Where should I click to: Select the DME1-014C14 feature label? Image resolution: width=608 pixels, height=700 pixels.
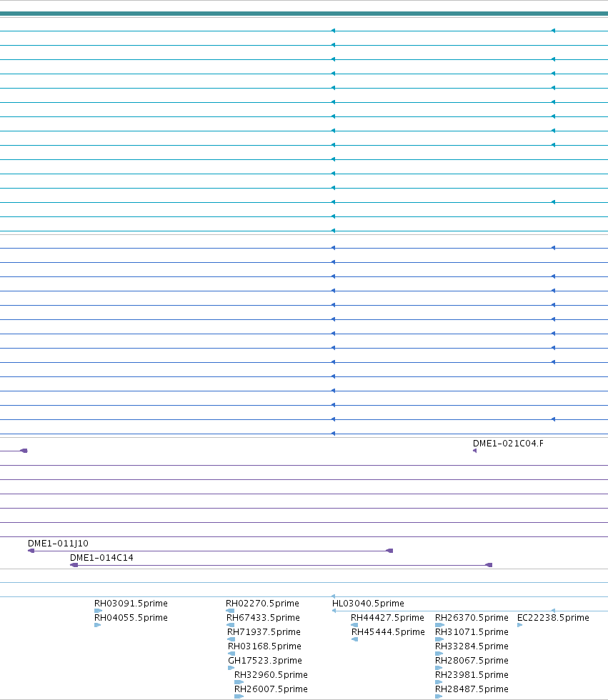tap(101, 558)
